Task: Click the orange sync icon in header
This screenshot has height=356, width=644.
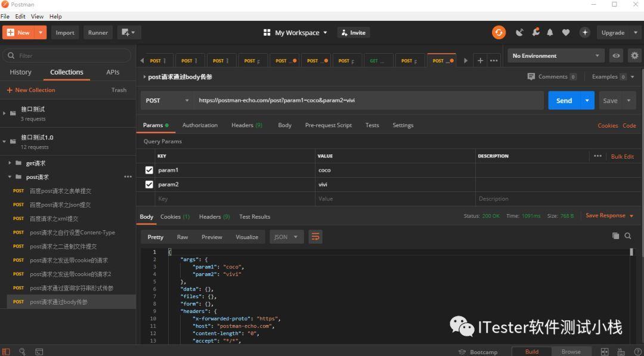Action: [499, 32]
